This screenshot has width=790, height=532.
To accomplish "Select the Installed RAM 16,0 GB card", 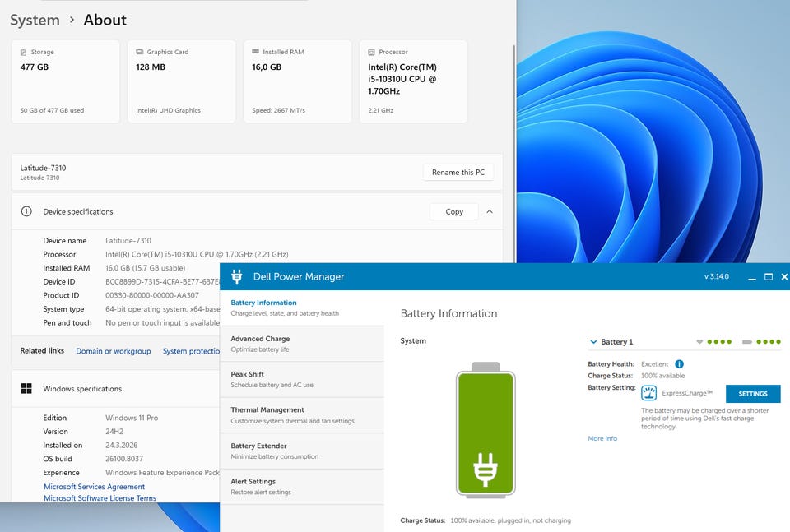I will click(297, 81).
